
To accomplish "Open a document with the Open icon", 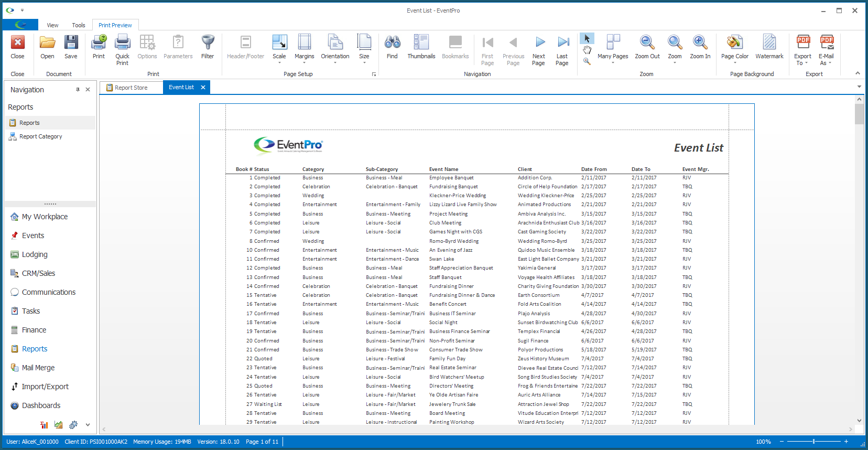I will [x=47, y=42].
